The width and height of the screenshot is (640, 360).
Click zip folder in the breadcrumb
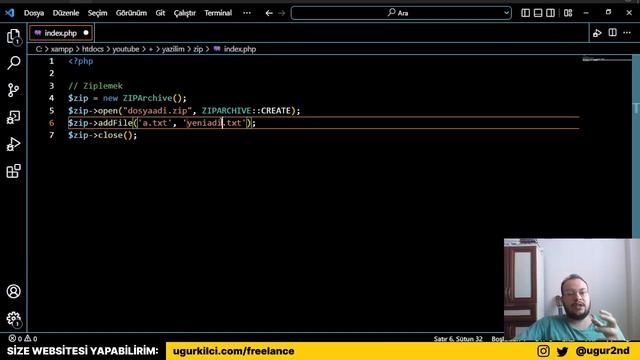198,49
